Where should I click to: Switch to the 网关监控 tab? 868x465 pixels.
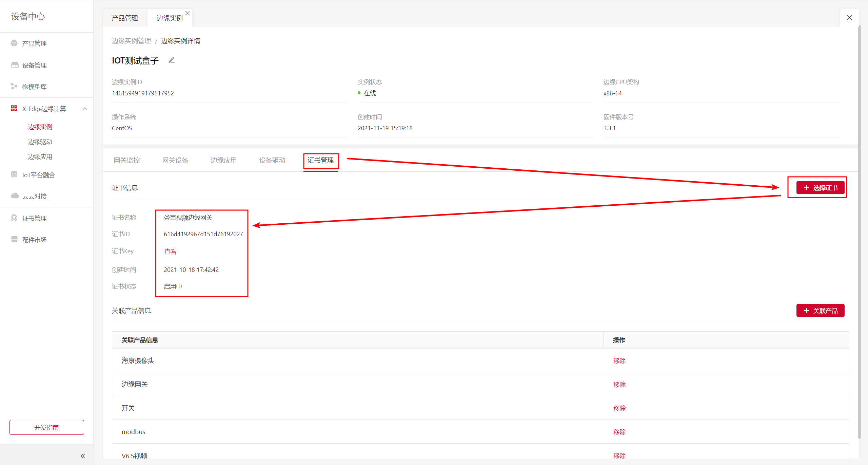point(126,160)
